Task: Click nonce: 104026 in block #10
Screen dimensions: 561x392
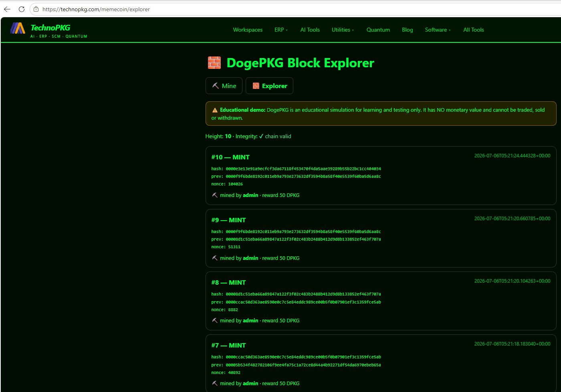Action: pos(227,184)
